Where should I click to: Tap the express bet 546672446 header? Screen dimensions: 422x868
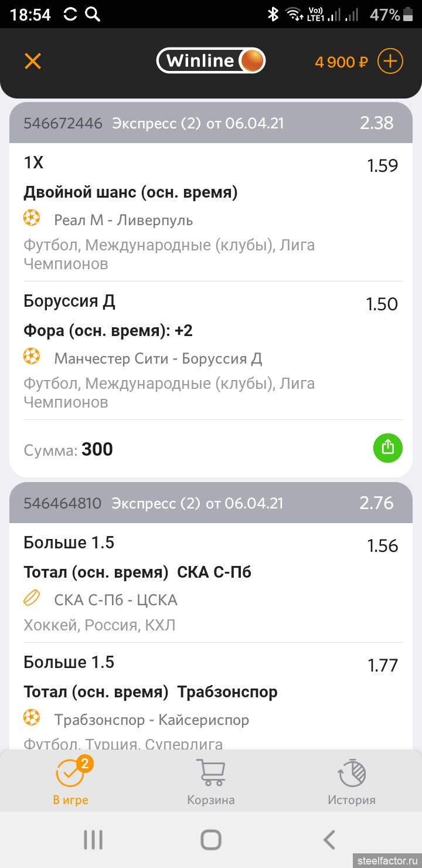pos(211,123)
